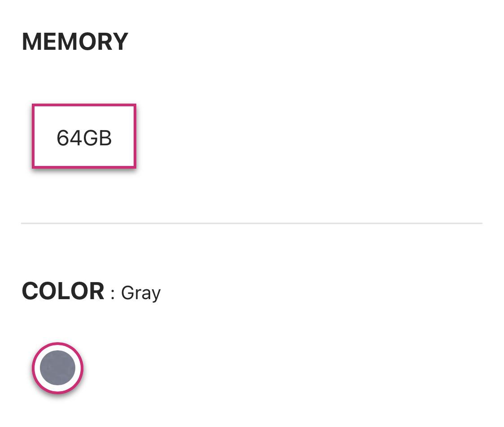
Task: Click the word COLOR
Action: [x=63, y=291]
